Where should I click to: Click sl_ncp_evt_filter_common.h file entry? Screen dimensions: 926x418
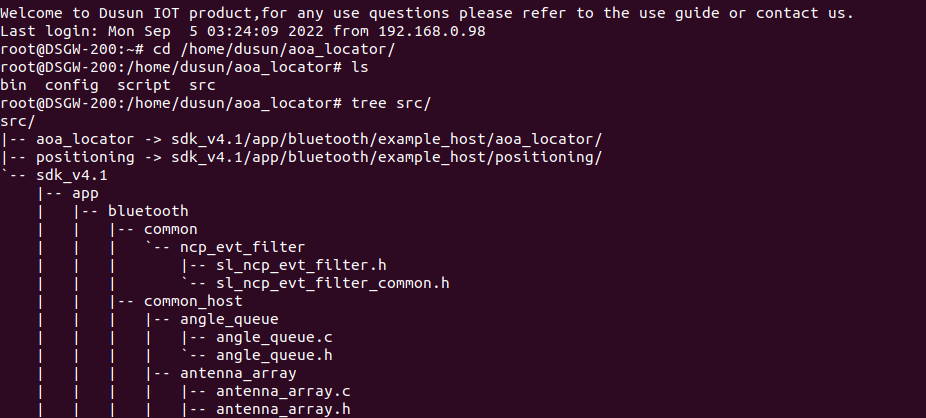pos(332,283)
